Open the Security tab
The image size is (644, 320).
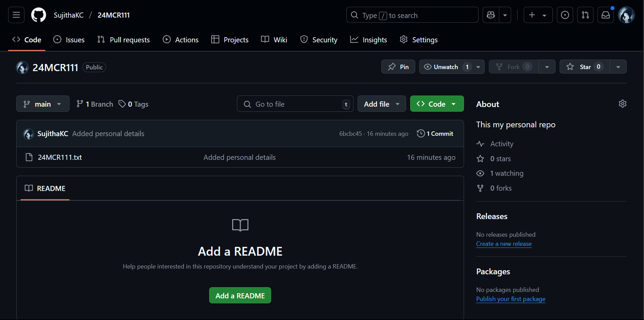point(319,40)
